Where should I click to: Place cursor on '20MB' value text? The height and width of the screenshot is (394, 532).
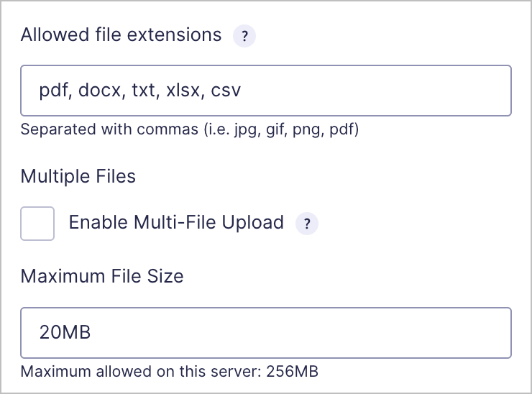65,332
